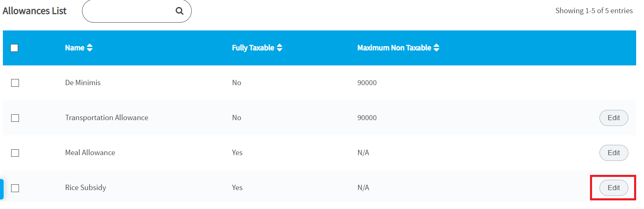Viewport: 644px width, 209px height.
Task: Select the Transportation Allowance row checkbox
Action: [x=15, y=118]
